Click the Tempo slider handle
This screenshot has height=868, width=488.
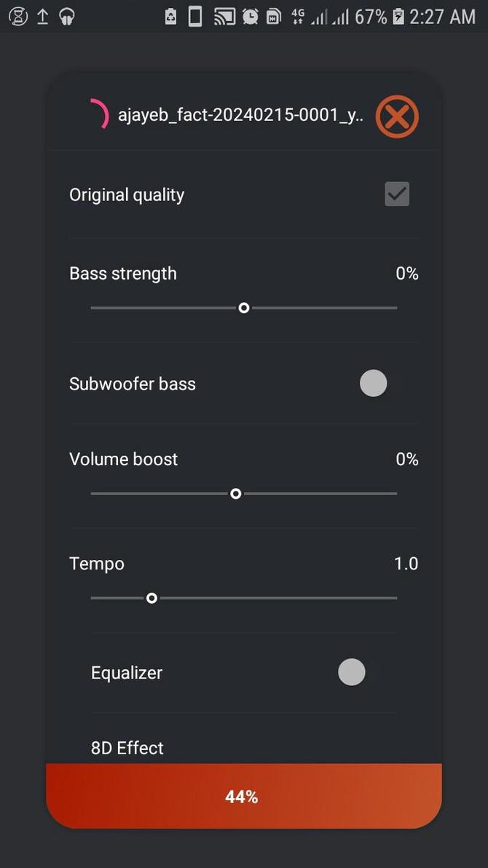click(x=151, y=599)
